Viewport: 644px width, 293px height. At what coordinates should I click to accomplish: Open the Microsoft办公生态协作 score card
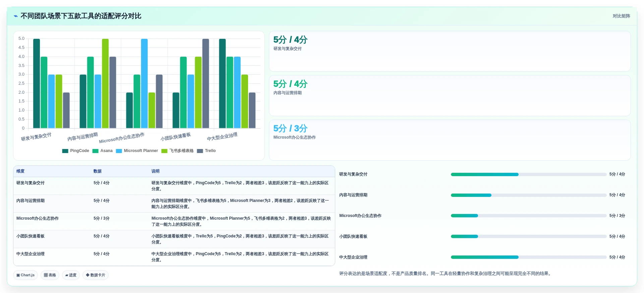click(x=450, y=140)
